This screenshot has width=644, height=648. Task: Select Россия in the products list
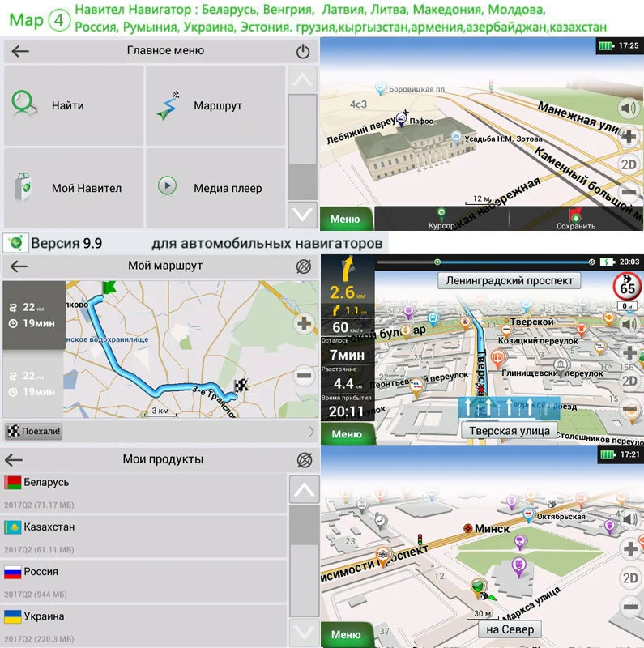(x=144, y=582)
